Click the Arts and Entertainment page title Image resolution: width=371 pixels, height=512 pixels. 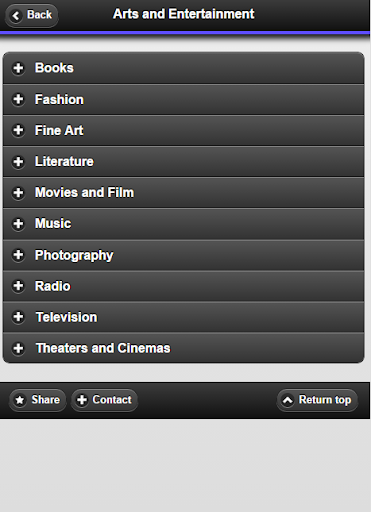[184, 14]
